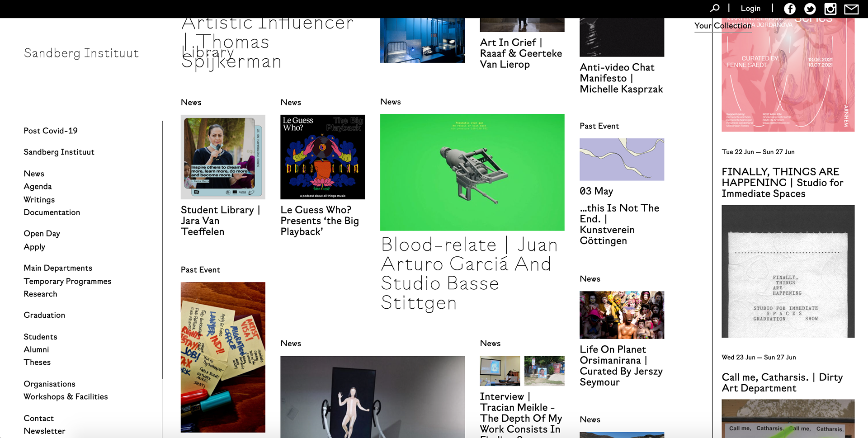Open Le Guess Who? Presents title

click(x=320, y=221)
